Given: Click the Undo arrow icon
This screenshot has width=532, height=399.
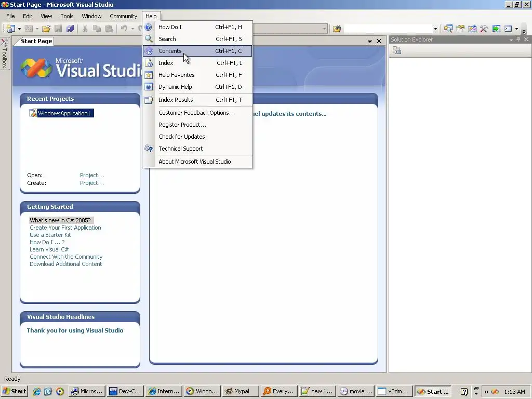Looking at the screenshot, I should click(124, 29).
